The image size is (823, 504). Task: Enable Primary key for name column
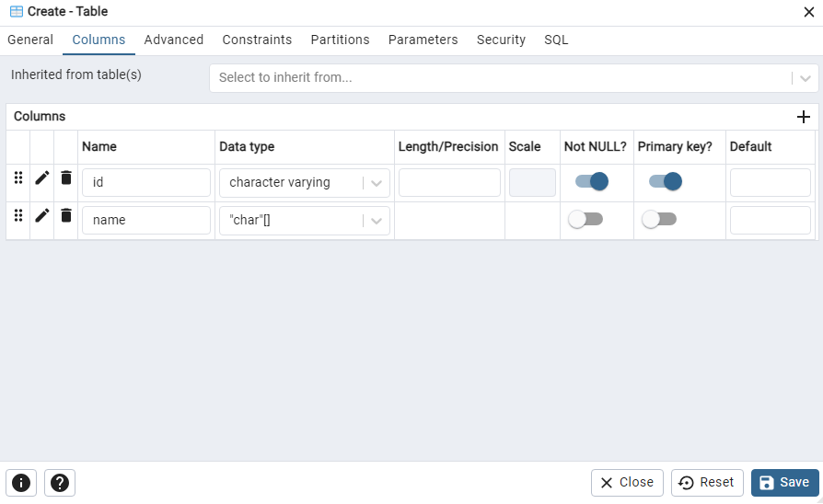click(659, 219)
